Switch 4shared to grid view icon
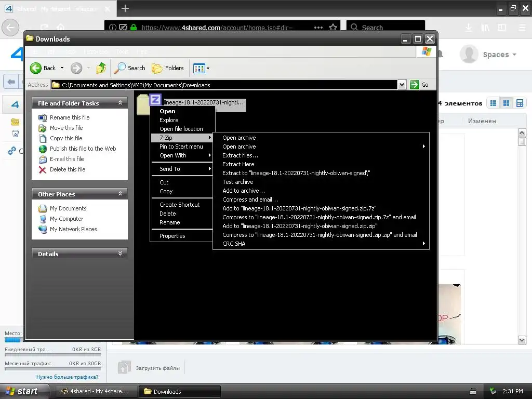Screen dimensions: 532x399 506,103
